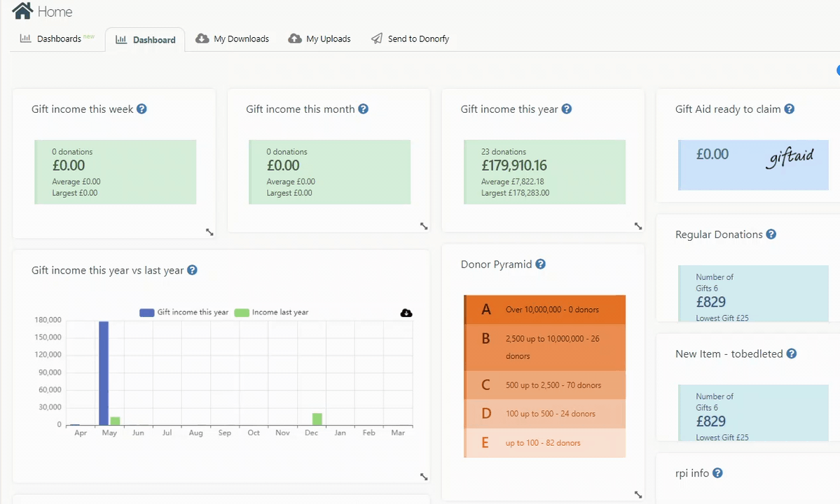Select the Dashboard tab
840x504 pixels.
click(145, 40)
